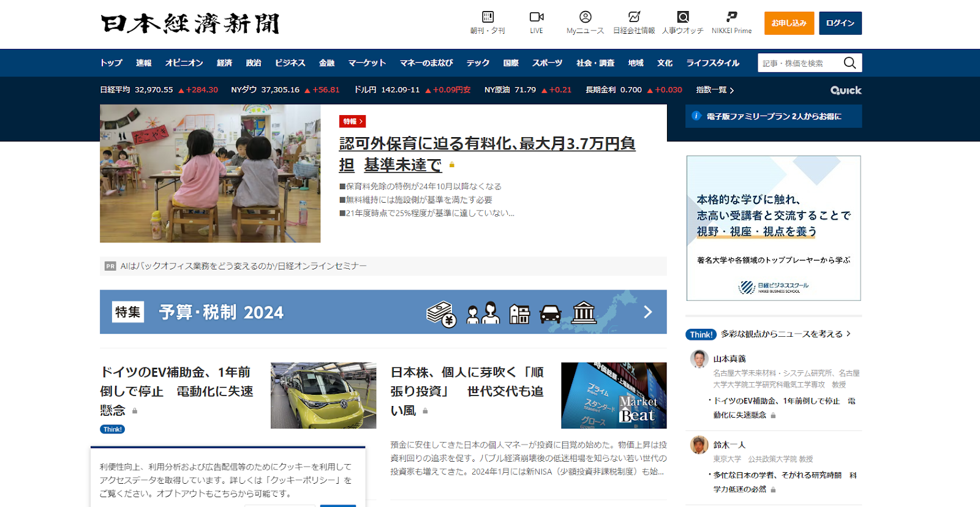Click the yellow VW van thumbnail
The height and width of the screenshot is (507, 980).
click(323, 396)
